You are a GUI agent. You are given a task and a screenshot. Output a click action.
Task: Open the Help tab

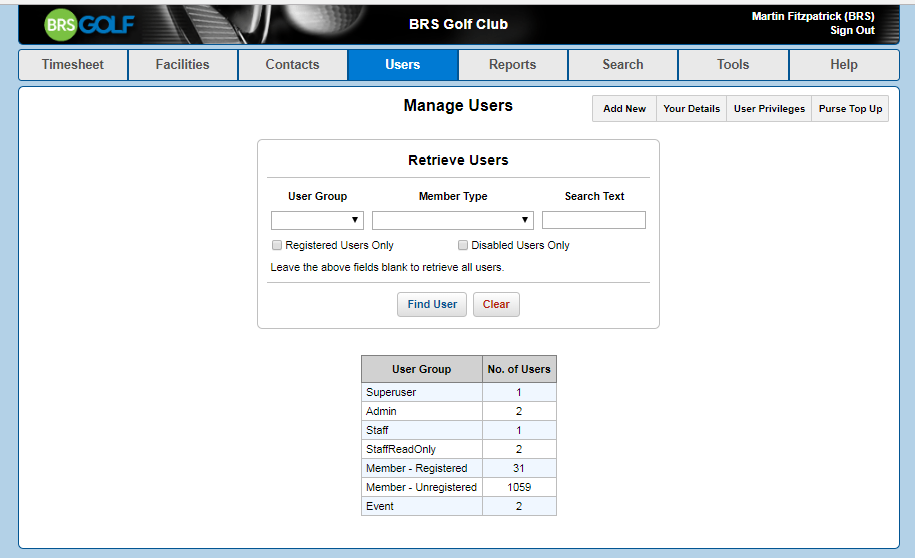point(844,64)
